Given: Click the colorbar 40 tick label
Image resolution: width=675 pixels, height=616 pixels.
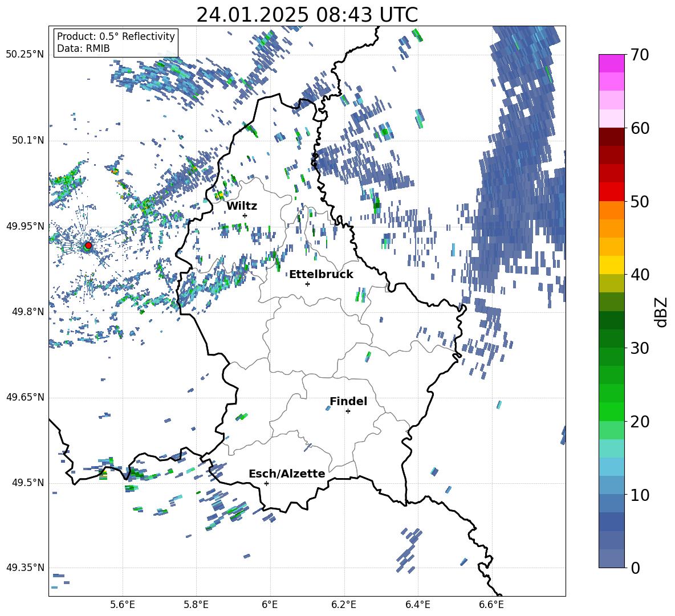Looking at the screenshot, I should point(640,275).
